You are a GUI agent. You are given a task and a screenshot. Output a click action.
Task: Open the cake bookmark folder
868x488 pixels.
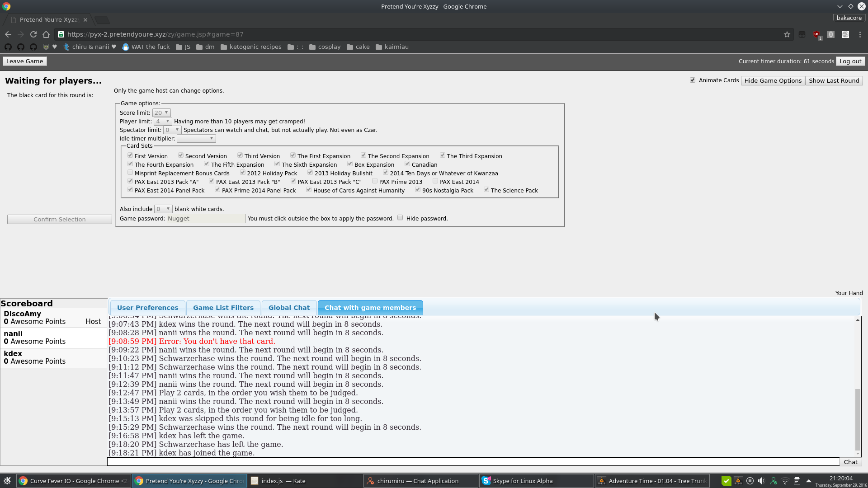tap(358, 47)
